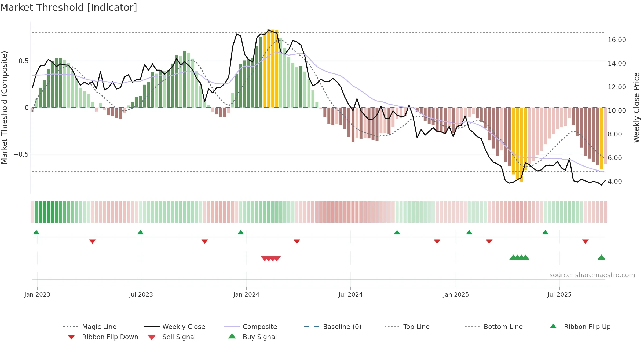Click the Jul 2025 x-axis label

[559, 295]
